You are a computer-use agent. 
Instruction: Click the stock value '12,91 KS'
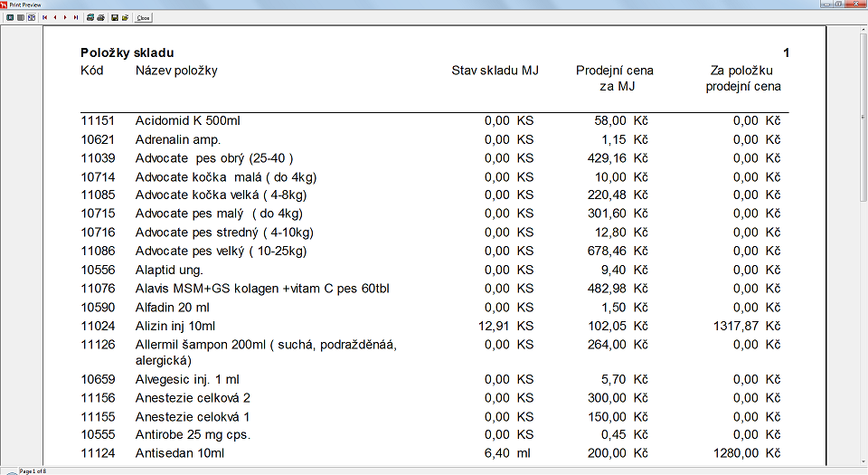[x=505, y=326]
